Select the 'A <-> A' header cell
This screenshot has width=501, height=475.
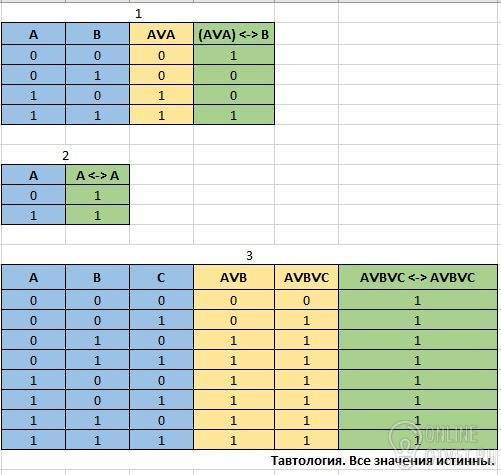(97, 175)
